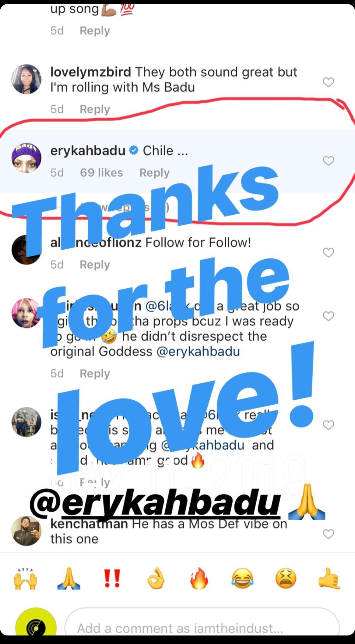Like the erykahbadu "Chile ..." comment
Viewport: 355px width, 644px height.
coord(328,161)
